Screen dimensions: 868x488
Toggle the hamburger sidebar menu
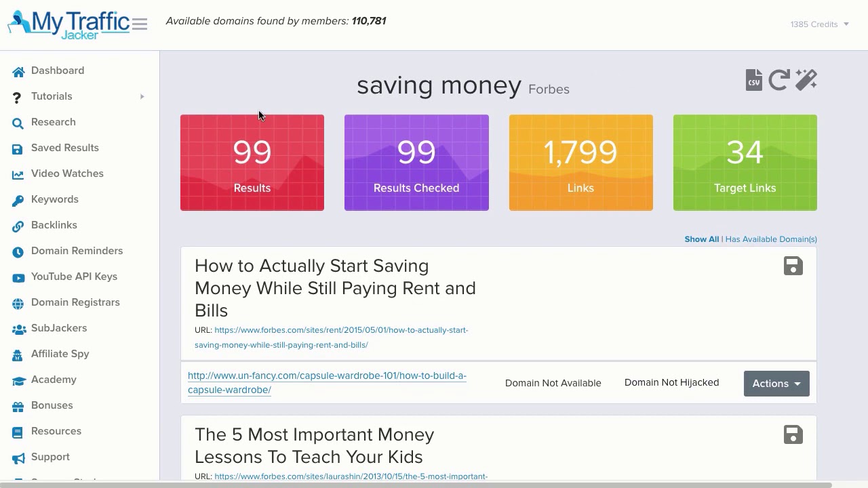pyautogui.click(x=140, y=24)
